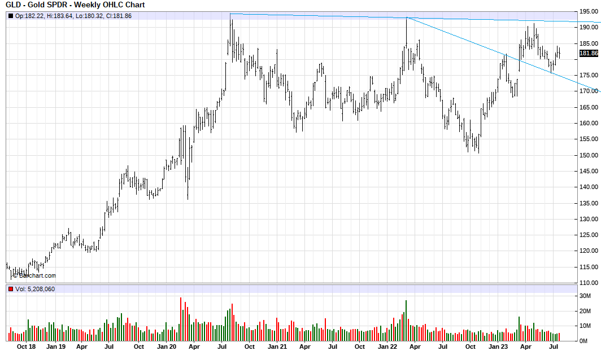Click the 140.00 price axis label
The width and height of the screenshot is (601, 364).
(589, 187)
